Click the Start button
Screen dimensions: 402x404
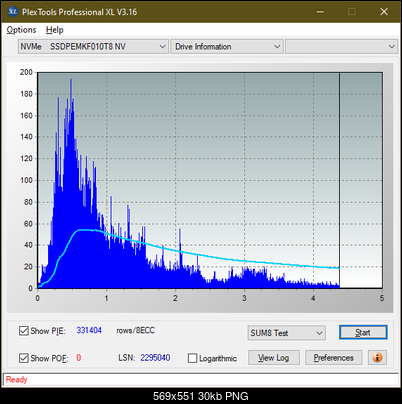363,332
